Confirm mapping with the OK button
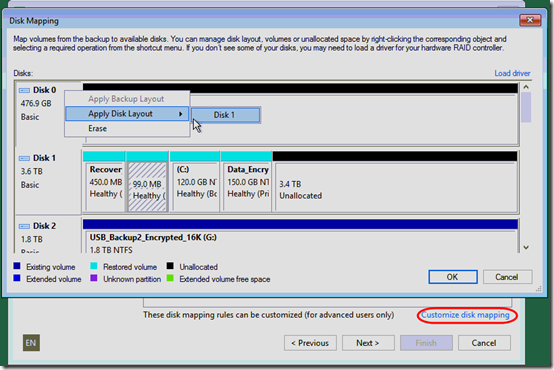Image resolution: width=554 pixels, height=370 pixels. pos(453,277)
